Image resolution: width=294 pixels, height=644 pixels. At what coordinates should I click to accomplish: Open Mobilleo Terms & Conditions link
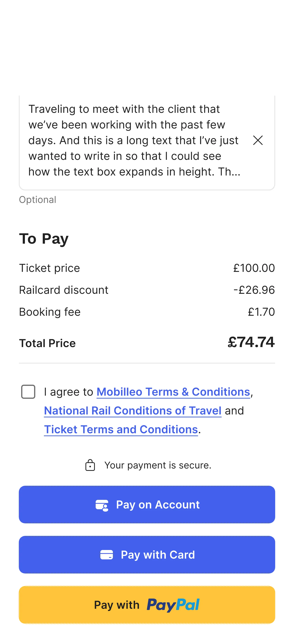click(x=173, y=392)
